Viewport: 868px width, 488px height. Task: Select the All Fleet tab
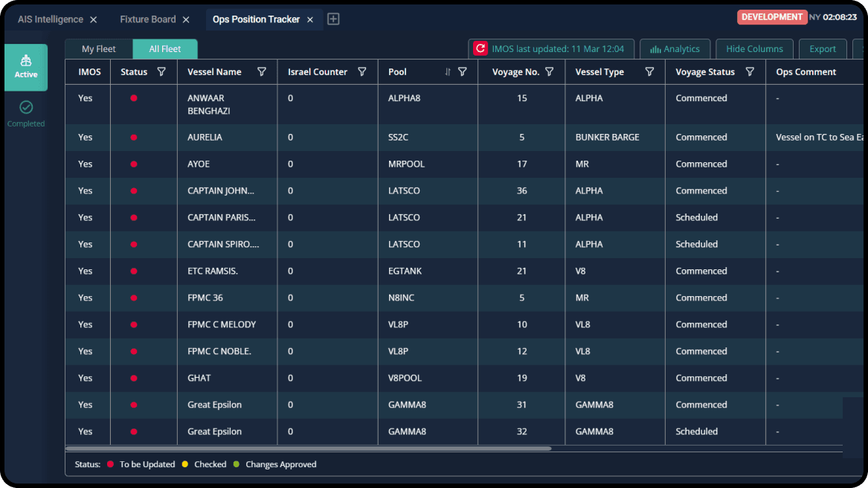coord(165,49)
